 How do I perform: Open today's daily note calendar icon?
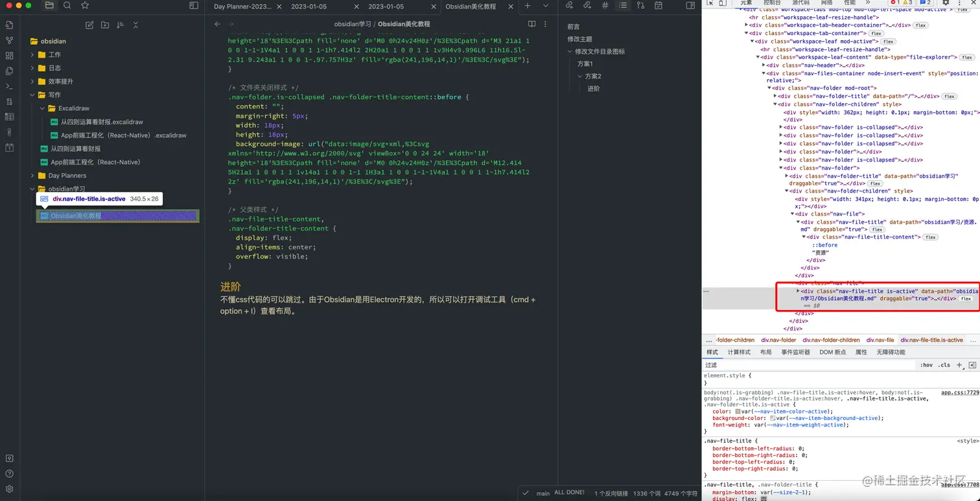click(x=9, y=148)
